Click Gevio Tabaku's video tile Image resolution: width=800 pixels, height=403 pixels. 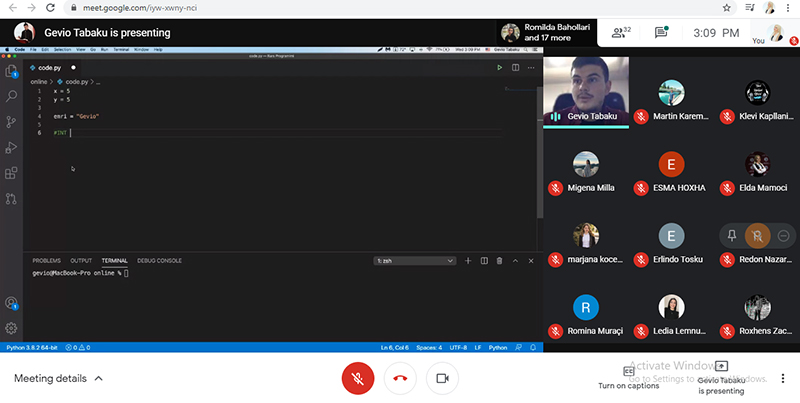[x=586, y=92]
